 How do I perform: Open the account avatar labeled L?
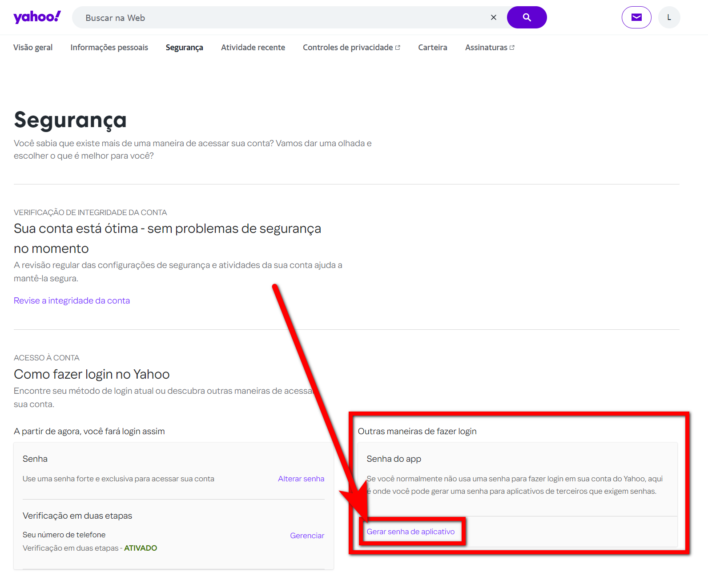(x=669, y=17)
